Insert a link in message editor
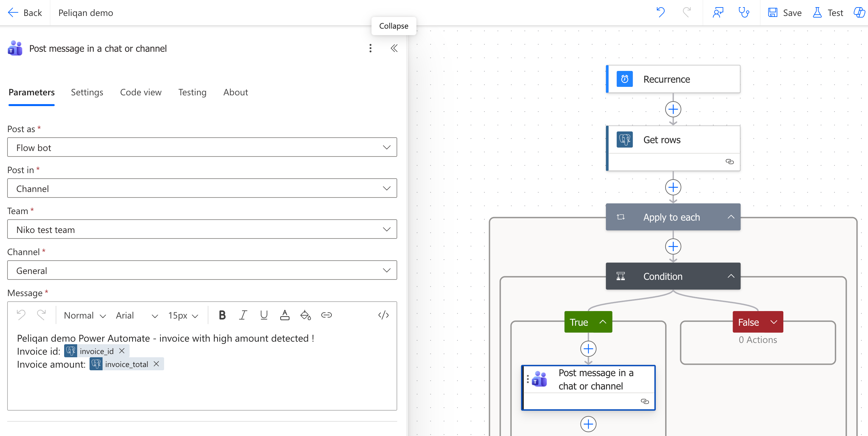The height and width of the screenshot is (436, 868). 327,315
